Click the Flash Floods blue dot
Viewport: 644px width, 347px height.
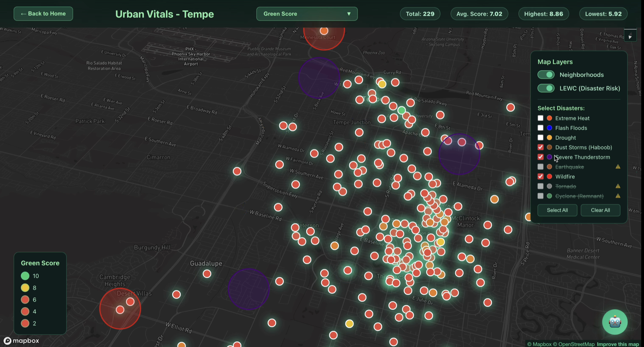[x=549, y=128]
